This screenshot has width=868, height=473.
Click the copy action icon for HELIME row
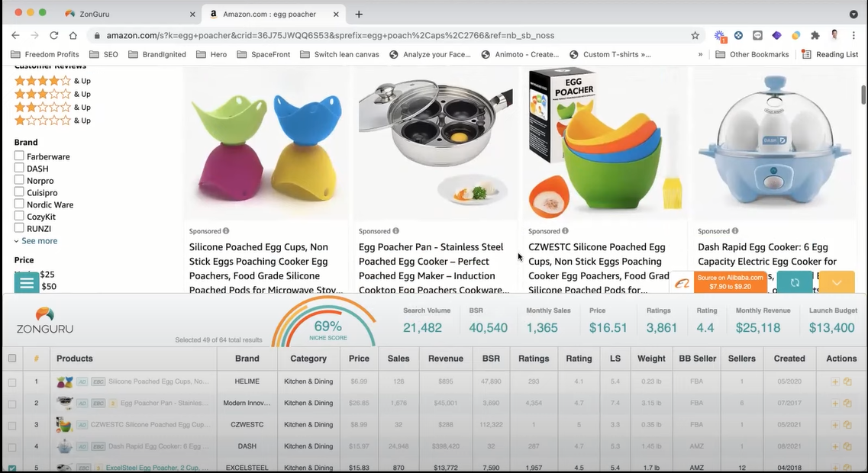coord(847,381)
